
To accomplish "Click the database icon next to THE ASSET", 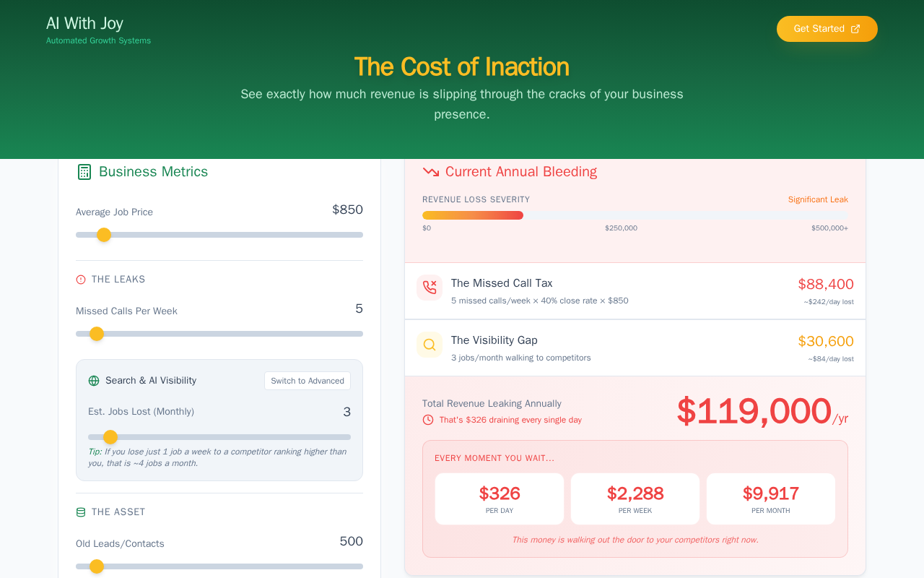I will coord(81,512).
